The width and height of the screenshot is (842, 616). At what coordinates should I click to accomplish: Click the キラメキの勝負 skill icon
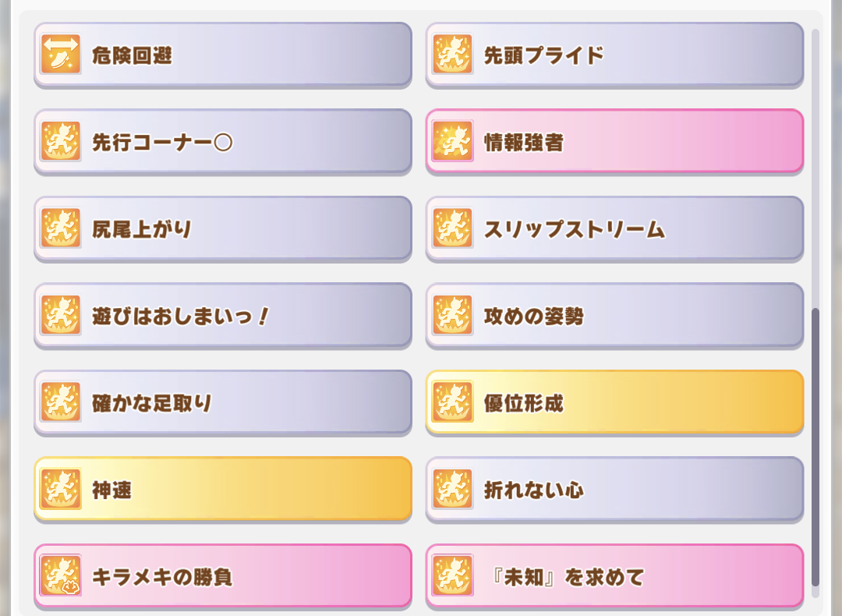click(x=61, y=576)
